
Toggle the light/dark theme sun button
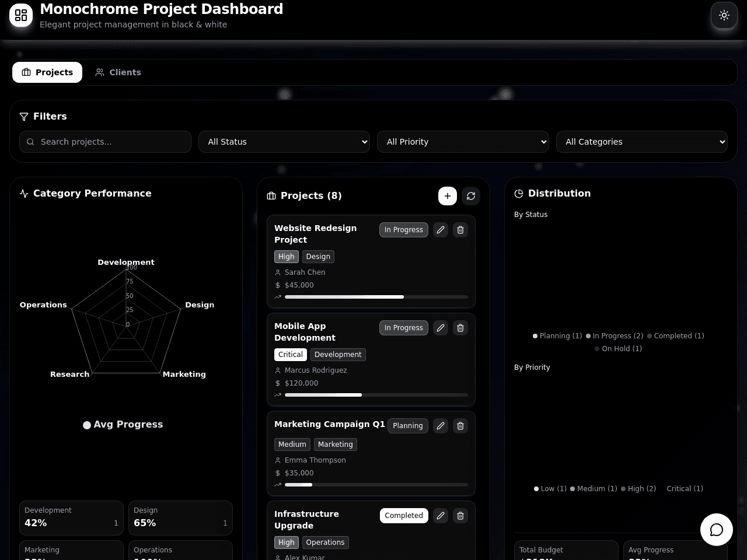click(x=724, y=15)
